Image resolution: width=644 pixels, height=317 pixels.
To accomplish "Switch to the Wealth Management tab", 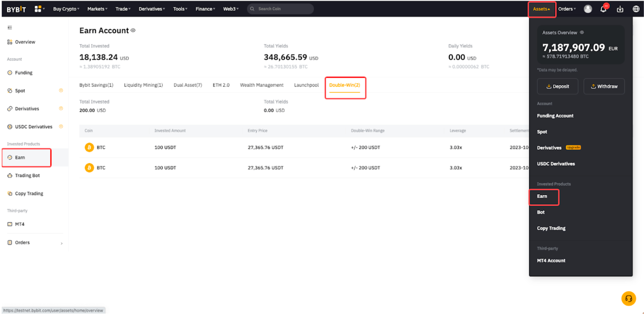I will [x=262, y=85].
